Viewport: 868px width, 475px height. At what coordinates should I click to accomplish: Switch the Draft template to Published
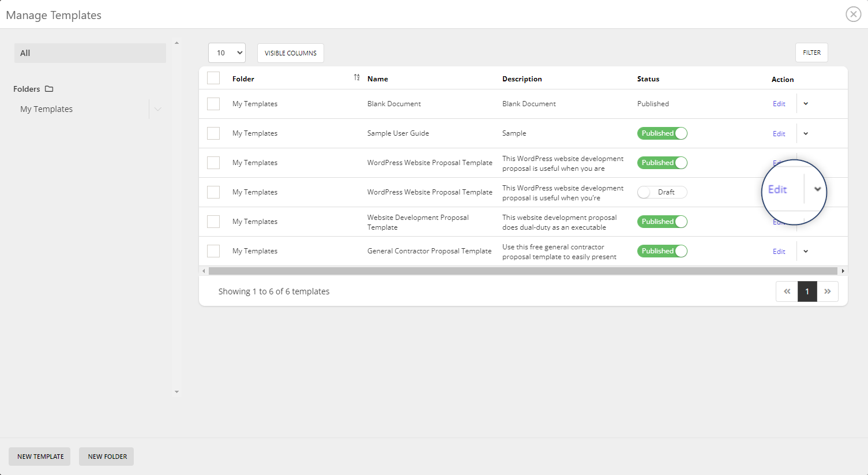[662, 192]
